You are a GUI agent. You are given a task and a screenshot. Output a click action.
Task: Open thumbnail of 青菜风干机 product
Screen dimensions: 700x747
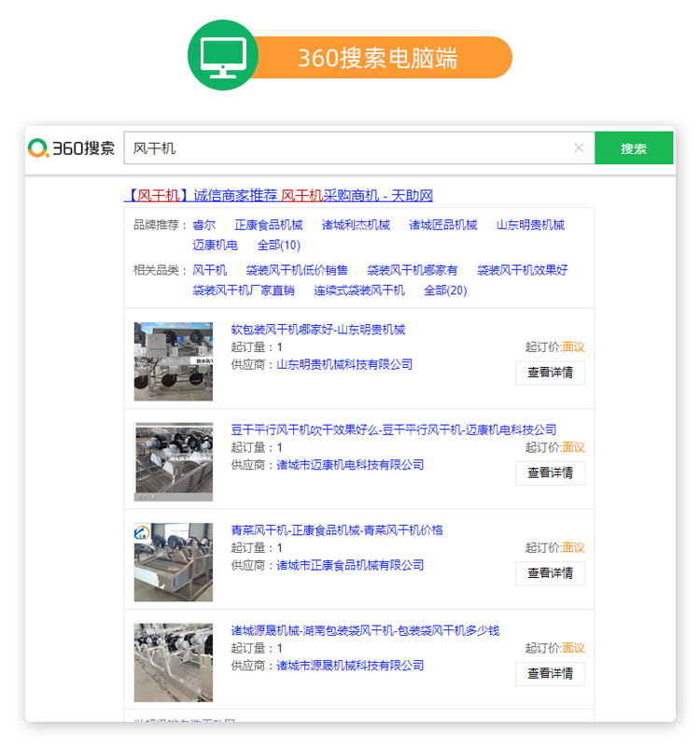pos(174,562)
